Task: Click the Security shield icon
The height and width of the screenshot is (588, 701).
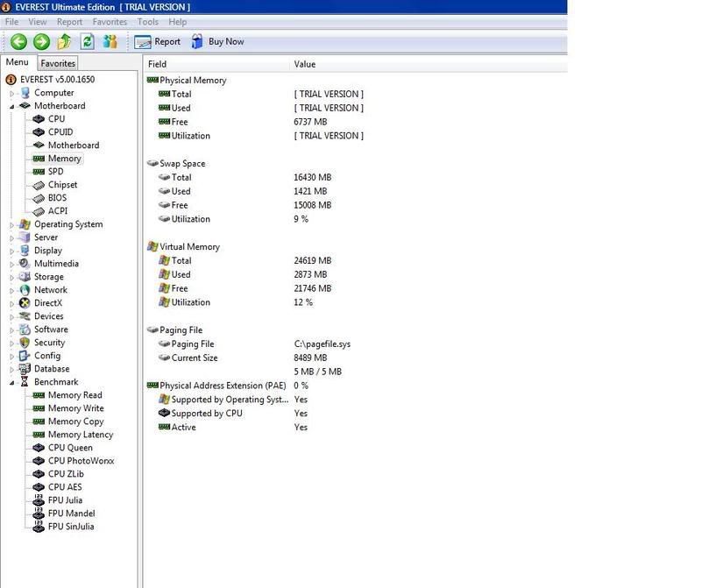Action: pos(25,343)
